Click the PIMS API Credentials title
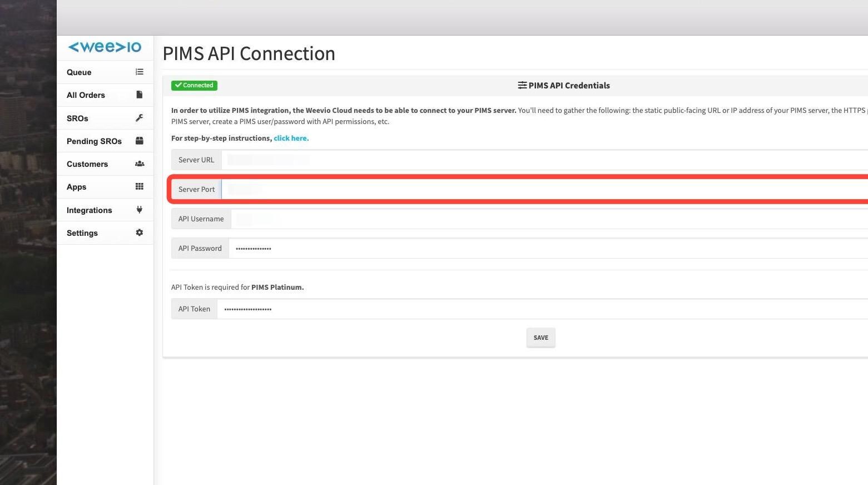The height and width of the screenshot is (485, 868). [569, 85]
